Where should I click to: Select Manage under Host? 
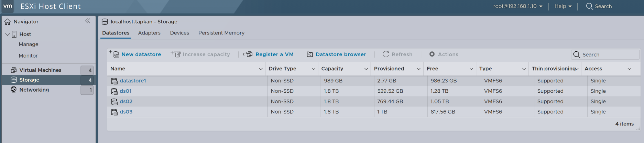click(29, 44)
